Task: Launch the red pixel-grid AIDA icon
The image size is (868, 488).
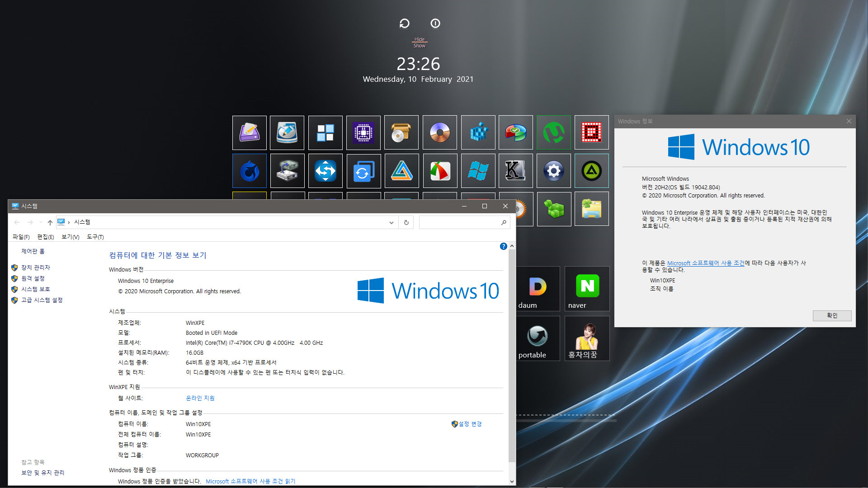Action: 592,133
